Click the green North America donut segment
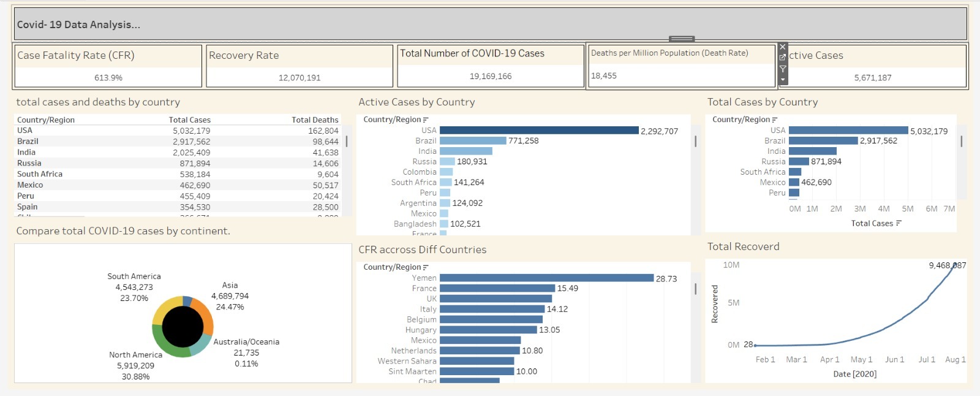This screenshot has height=396, width=980. (x=167, y=347)
